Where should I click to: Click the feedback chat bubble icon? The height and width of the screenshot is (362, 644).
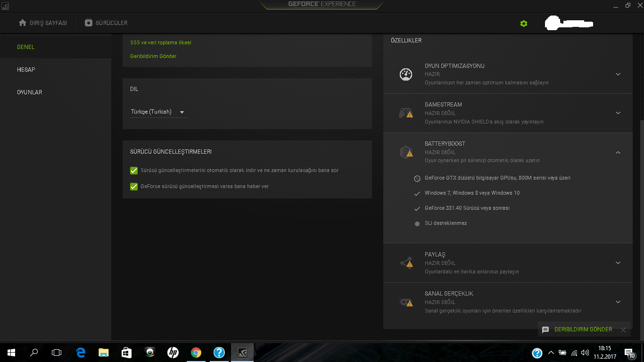click(545, 330)
